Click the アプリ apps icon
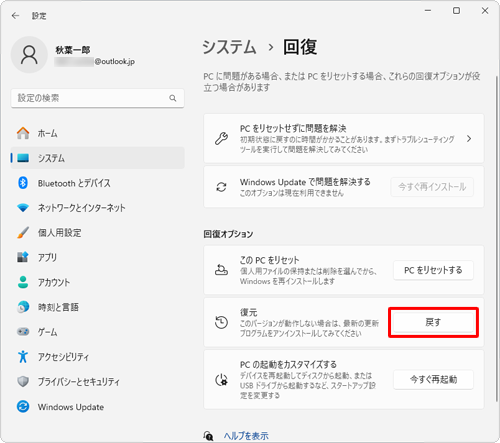The image size is (500, 443). (x=23, y=257)
